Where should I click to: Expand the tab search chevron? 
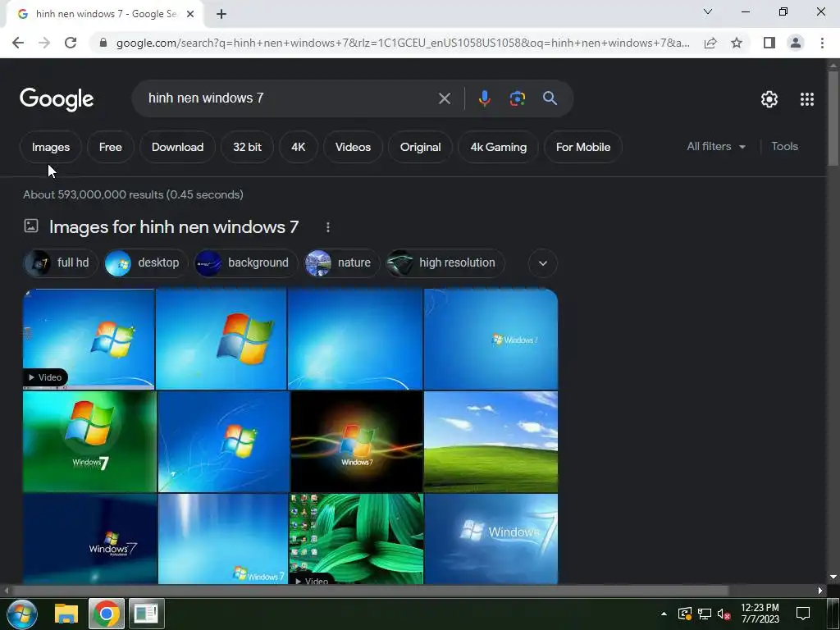coord(708,11)
